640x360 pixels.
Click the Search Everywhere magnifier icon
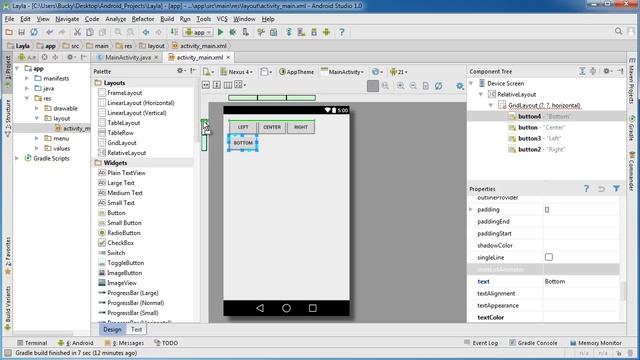pyautogui.click(x=618, y=31)
